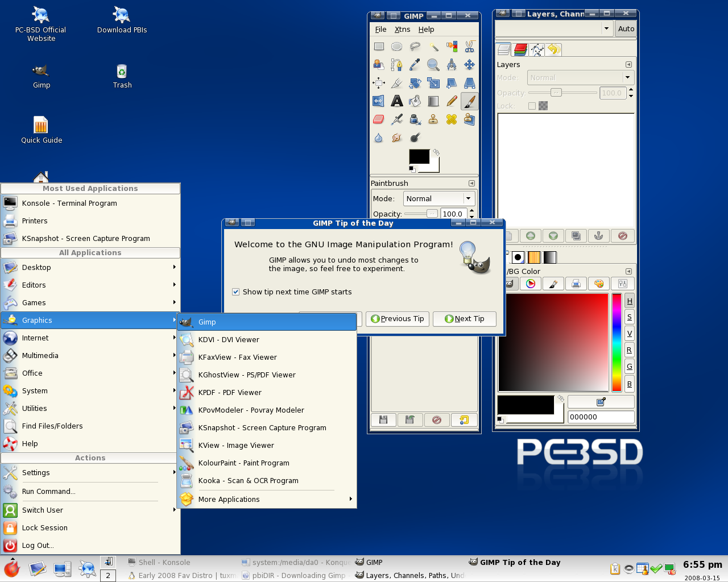This screenshot has height=582, width=728.
Task: Select the Foreground Select tool
Action: [x=379, y=65]
